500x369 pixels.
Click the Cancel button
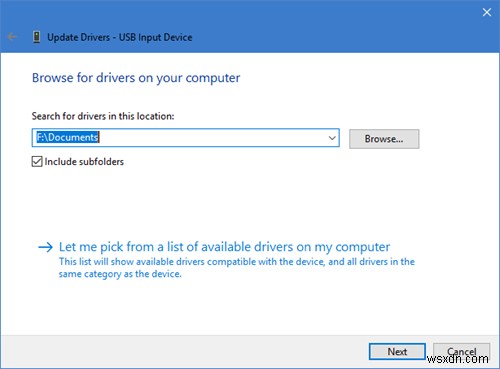pos(461,352)
